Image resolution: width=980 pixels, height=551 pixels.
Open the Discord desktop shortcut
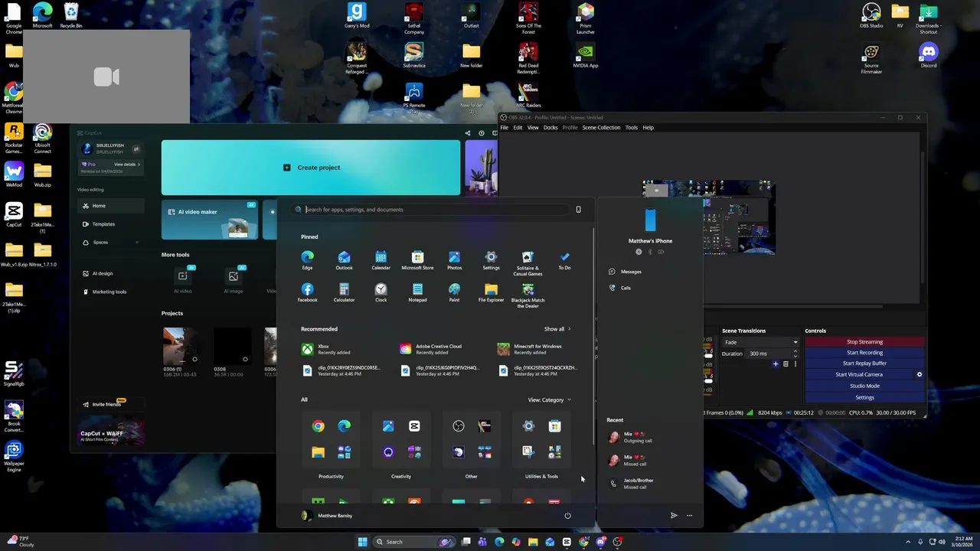click(929, 55)
